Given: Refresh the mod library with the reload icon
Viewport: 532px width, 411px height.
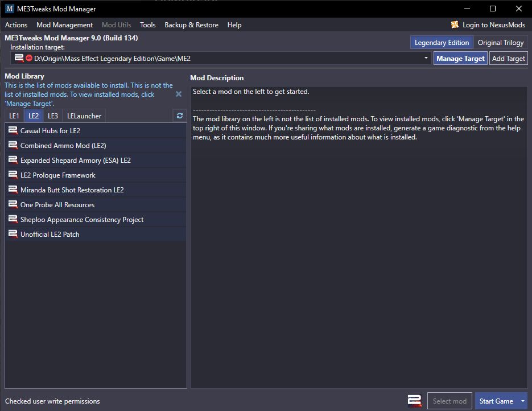Looking at the screenshot, I should point(180,116).
